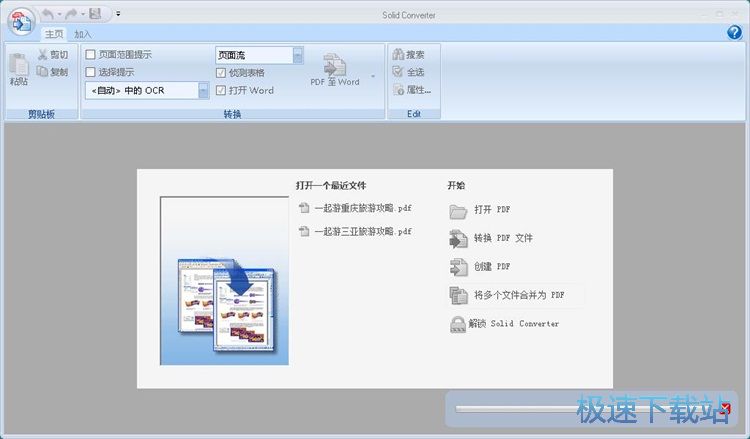Open the Solid Converter application menu orb
Screen dimensions: 750x439
(22, 22)
